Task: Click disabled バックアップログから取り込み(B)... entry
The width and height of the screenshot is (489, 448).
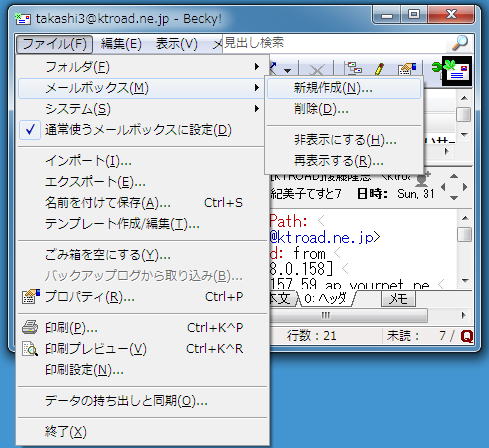Action: pyautogui.click(x=142, y=276)
